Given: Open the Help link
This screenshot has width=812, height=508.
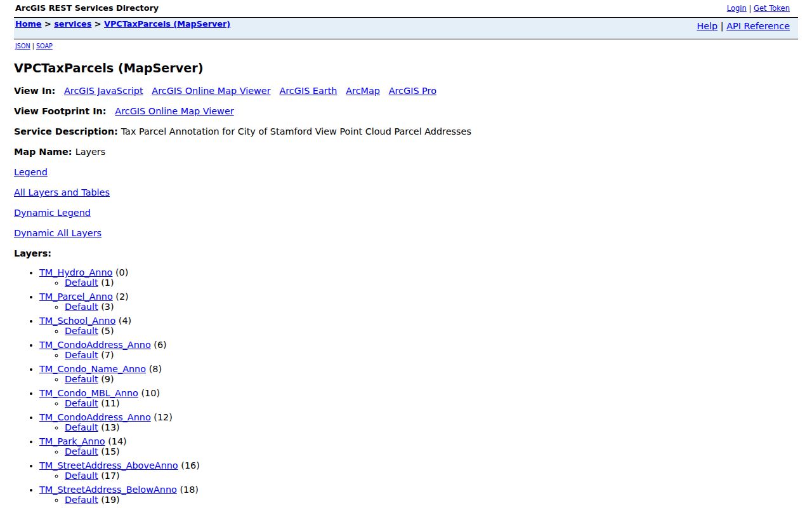Looking at the screenshot, I should [707, 26].
